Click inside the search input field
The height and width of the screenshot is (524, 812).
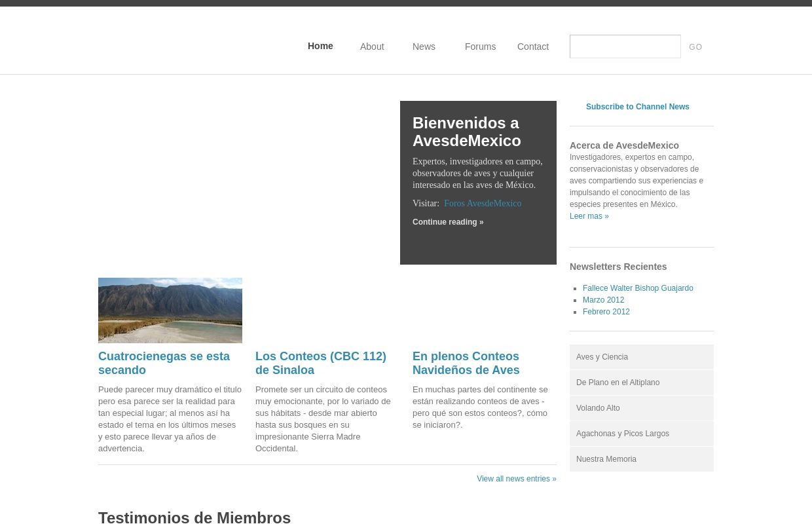click(x=625, y=47)
